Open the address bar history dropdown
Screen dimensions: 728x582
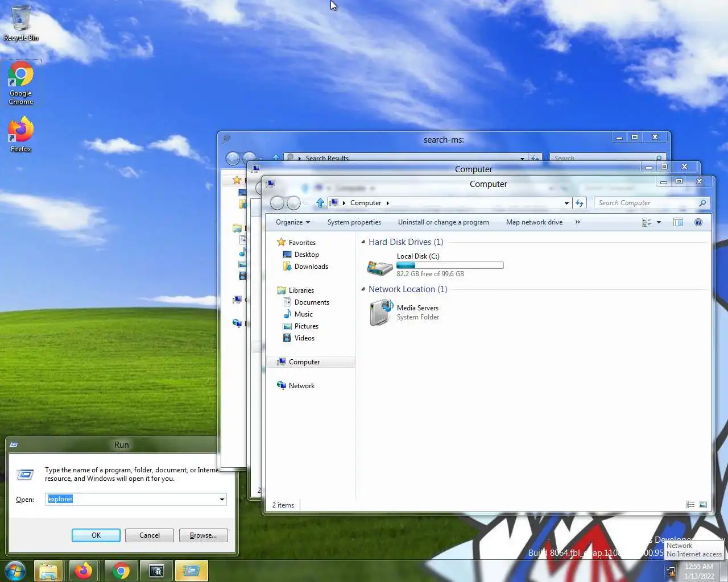point(566,203)
